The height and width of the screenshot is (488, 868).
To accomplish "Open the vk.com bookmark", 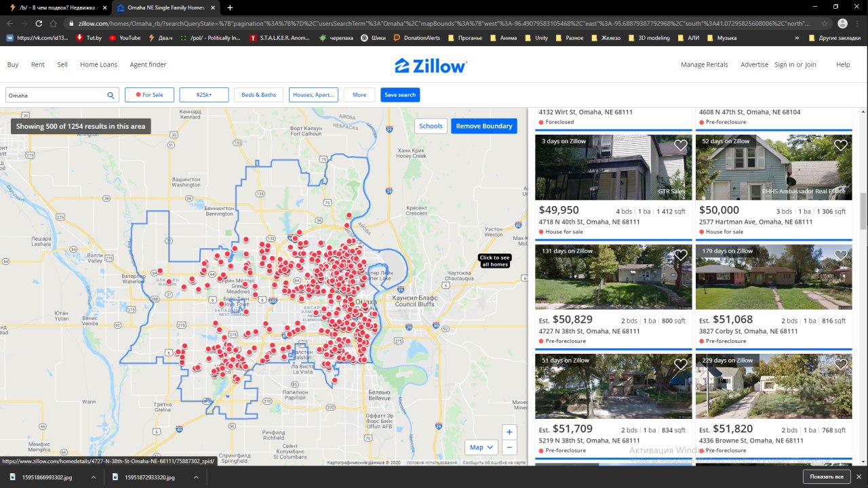I will [x=37, y=38].
